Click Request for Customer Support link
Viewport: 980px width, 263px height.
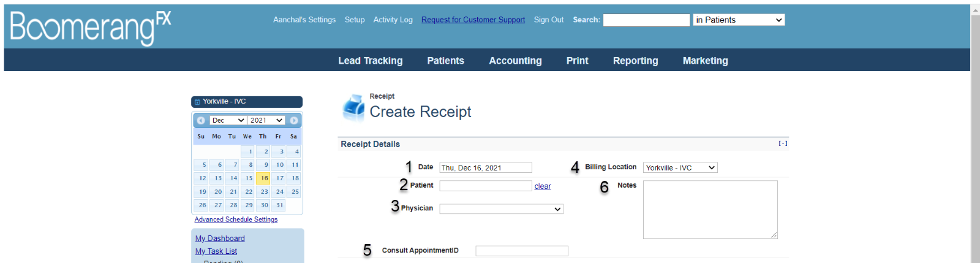tap(473, 20)
